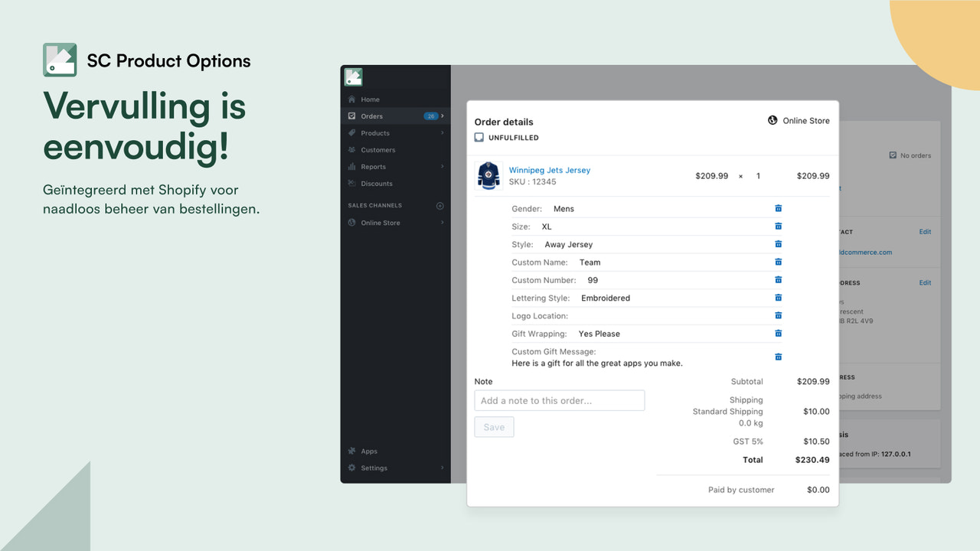Image resolution: width=980 pixels, height=551 pixels.
Task: Delete the Lettering Style option row
Action: click(x=778, y=298)
